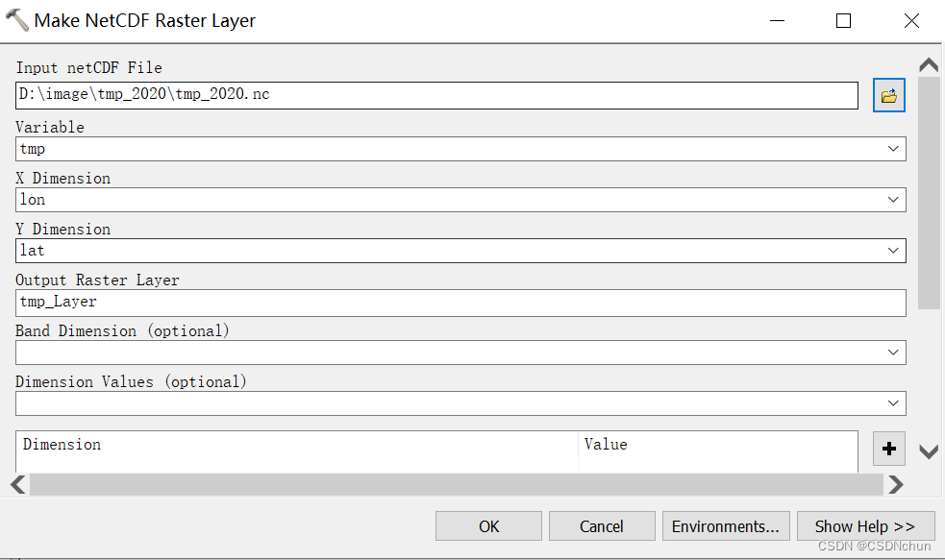Click OK to run the tool
Viewport: 945px width, 560px height.
point(488,525)
